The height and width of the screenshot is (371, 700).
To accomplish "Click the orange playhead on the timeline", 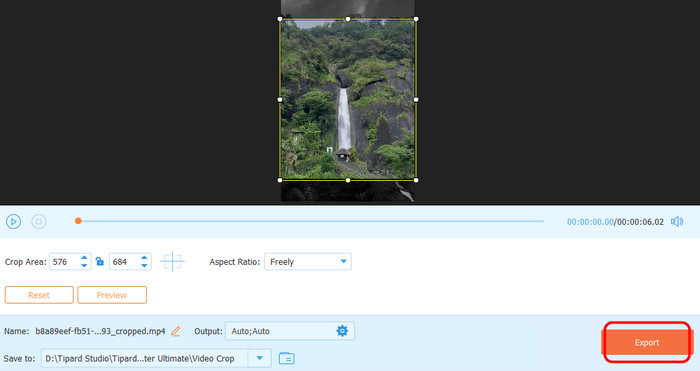I will pyautogui.click(x=78, y=221).
